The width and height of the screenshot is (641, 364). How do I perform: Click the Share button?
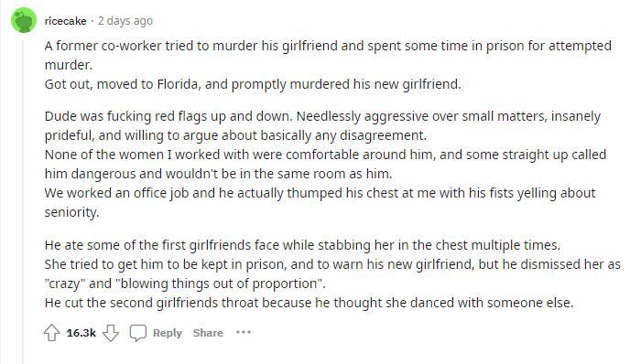click(x=208, y=333)
